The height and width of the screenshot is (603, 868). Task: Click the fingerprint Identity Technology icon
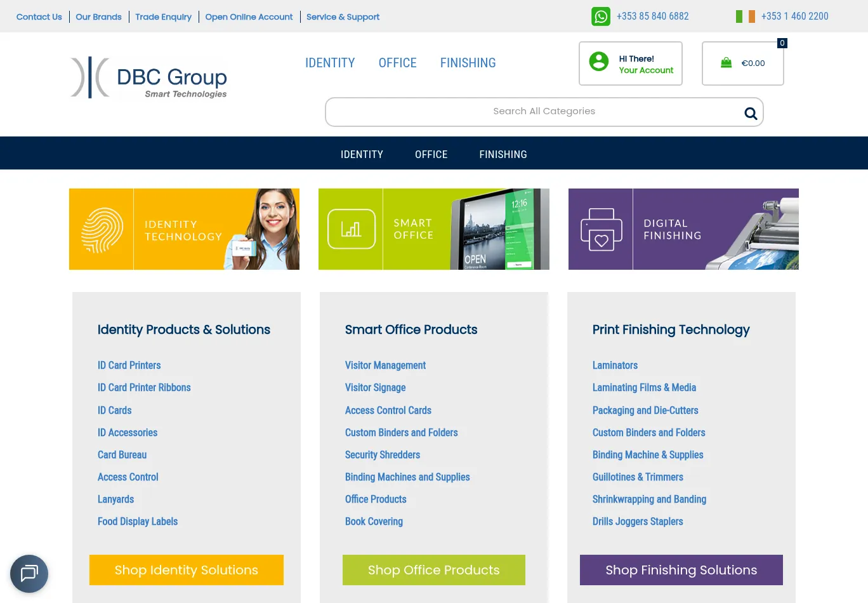pyautogui.click(x=102, y=230)
